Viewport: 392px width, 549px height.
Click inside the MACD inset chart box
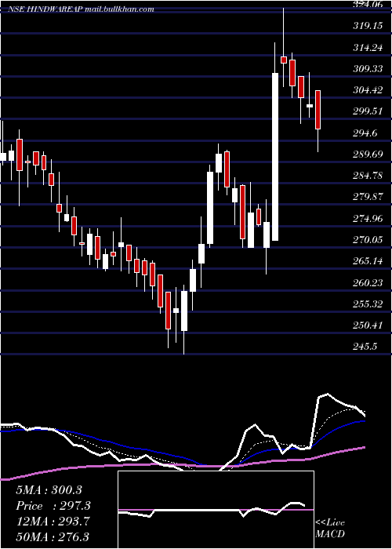pos(216,510)
